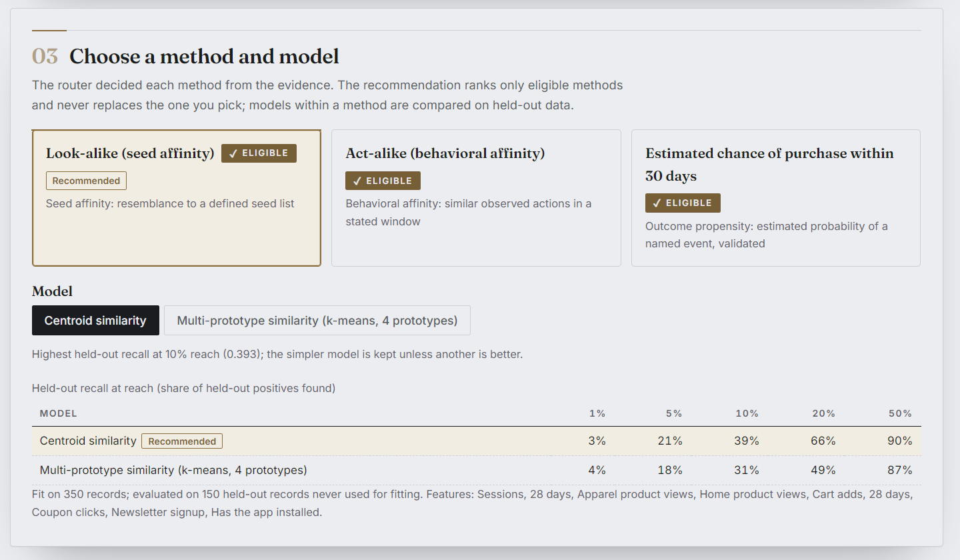
Task: Click the 'Model' section label
Action: 52,291
